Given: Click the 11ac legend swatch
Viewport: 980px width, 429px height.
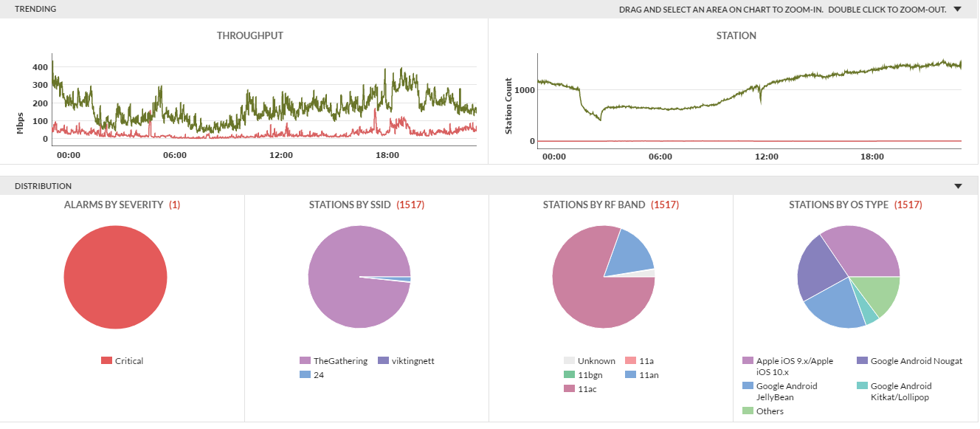Looking at the screenshot, I should pos(569,389).
